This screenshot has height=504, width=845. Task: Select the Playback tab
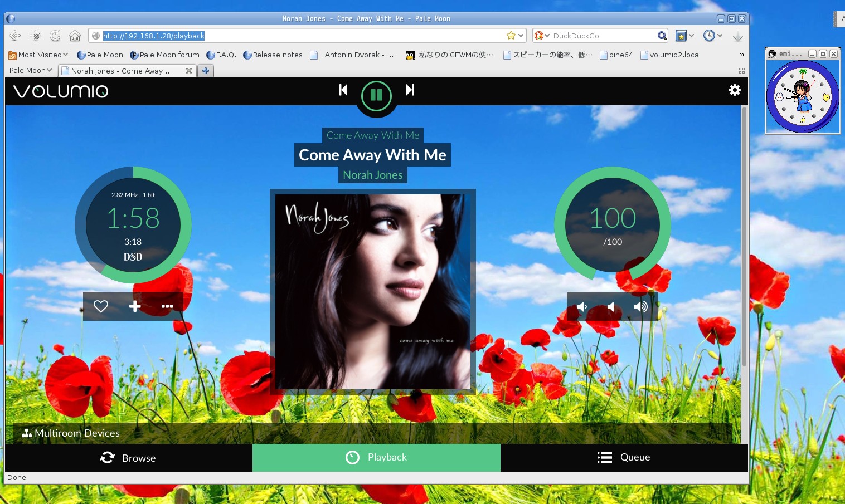tap(376, 458)
